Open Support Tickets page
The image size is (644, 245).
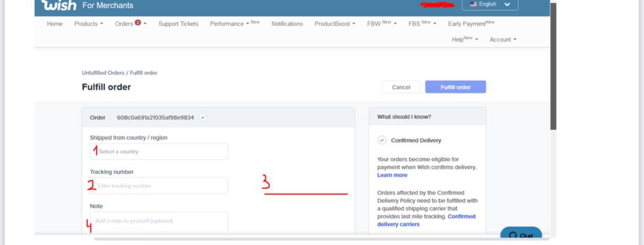(178, 24)
